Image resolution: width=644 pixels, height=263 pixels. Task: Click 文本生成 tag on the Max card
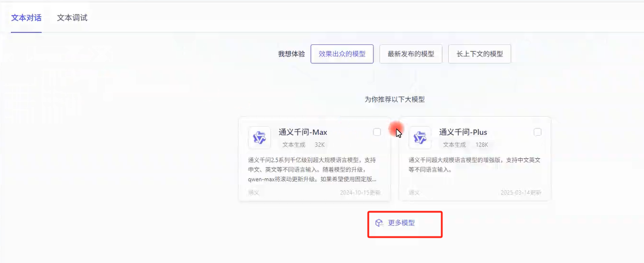coord(294,145)
